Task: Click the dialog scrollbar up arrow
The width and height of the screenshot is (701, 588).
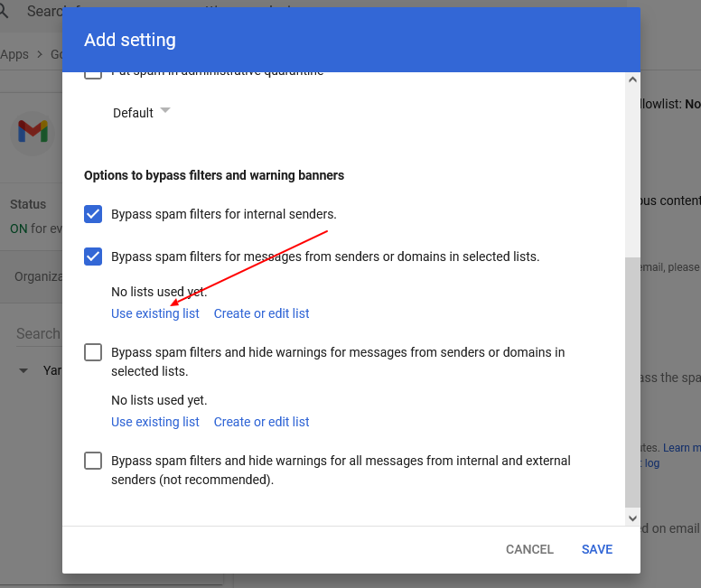Action: coord(632,80)
